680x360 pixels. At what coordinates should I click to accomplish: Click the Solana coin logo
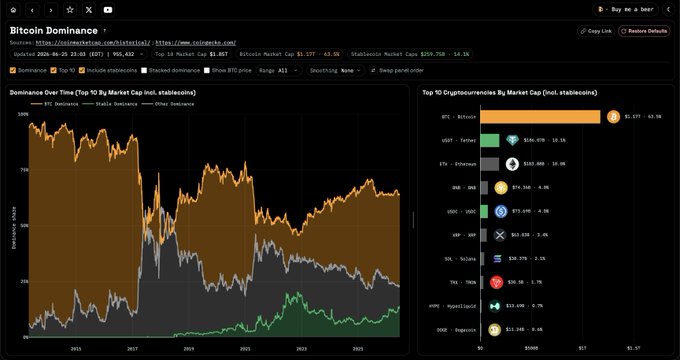497,259
